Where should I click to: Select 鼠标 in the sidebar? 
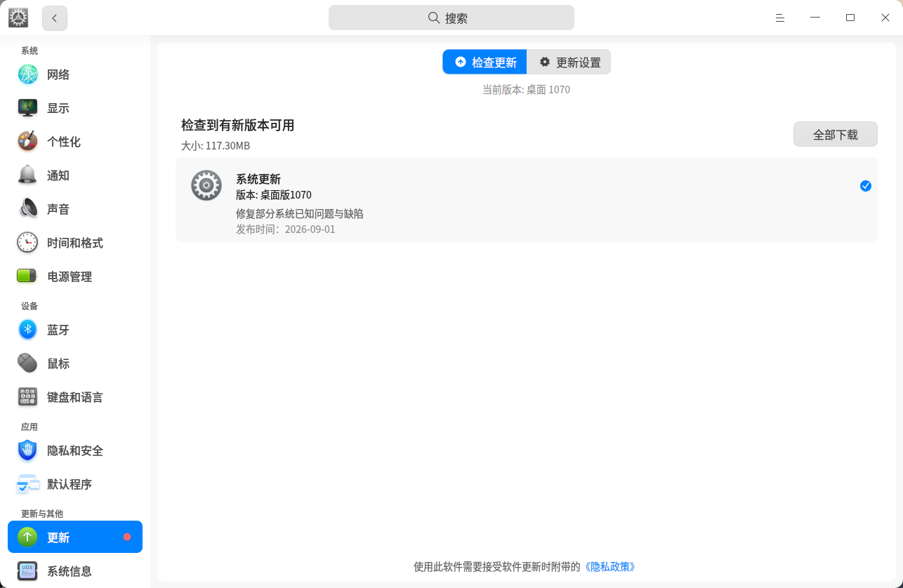(x=75, y=363)
